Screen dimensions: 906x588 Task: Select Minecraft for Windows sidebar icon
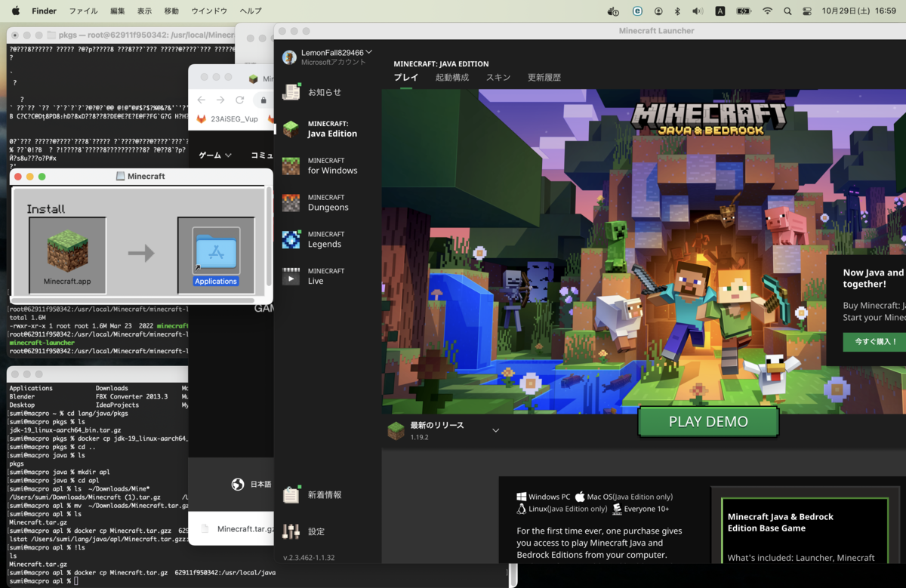coord(291,166)
